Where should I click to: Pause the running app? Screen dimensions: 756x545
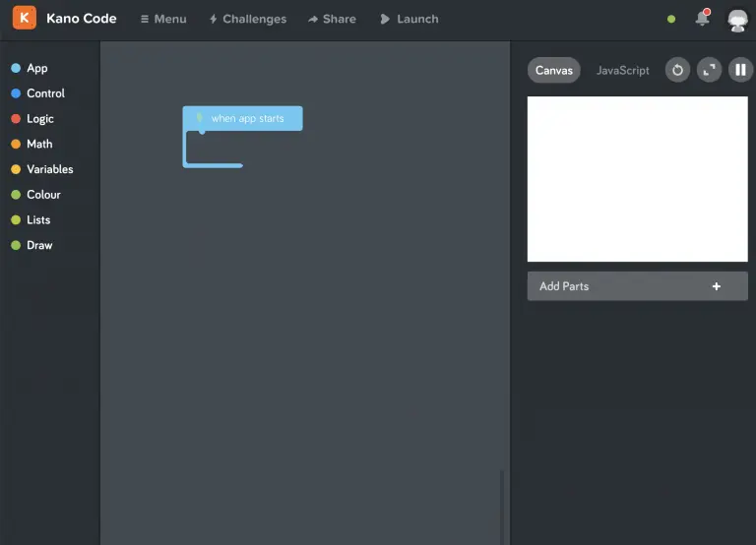coord(739,70)
